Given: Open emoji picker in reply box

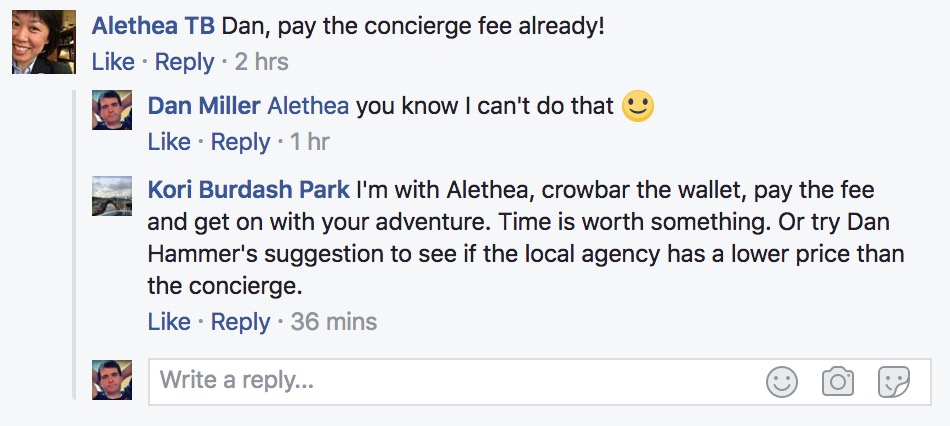Looking at the screenshot, I should coord(782,381).
